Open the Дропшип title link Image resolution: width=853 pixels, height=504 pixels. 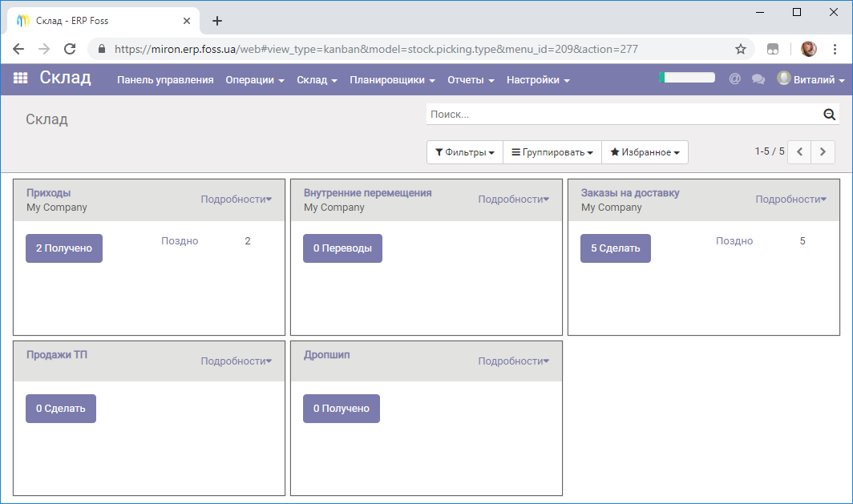pos(326,354)
